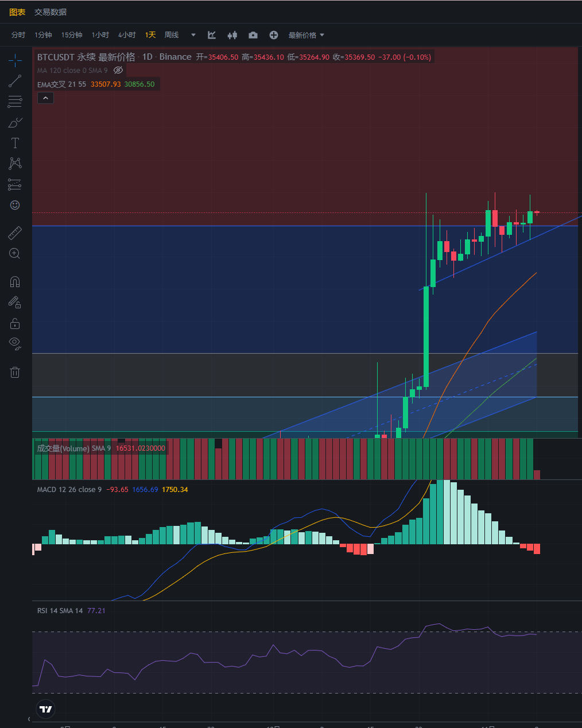The width and height of the screenshot is (582, 728).
Task: Expand the more time intervals dropdown arrow
Action: click(193, 35)
